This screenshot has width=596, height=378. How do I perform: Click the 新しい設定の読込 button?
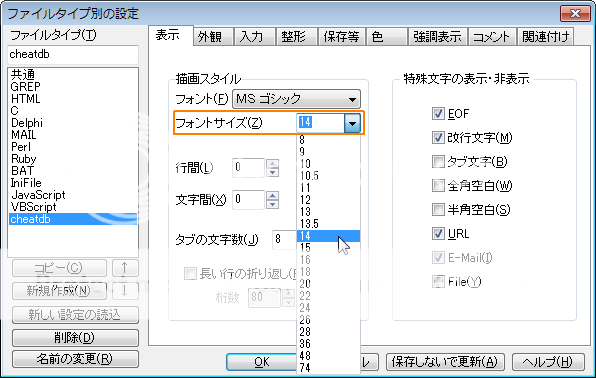75,315
